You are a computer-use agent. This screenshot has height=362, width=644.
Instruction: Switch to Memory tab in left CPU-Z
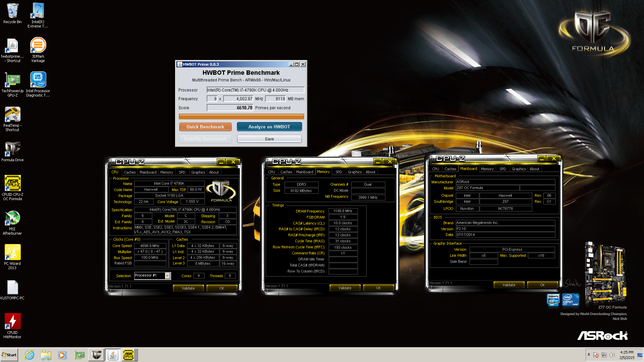point(167,172)
